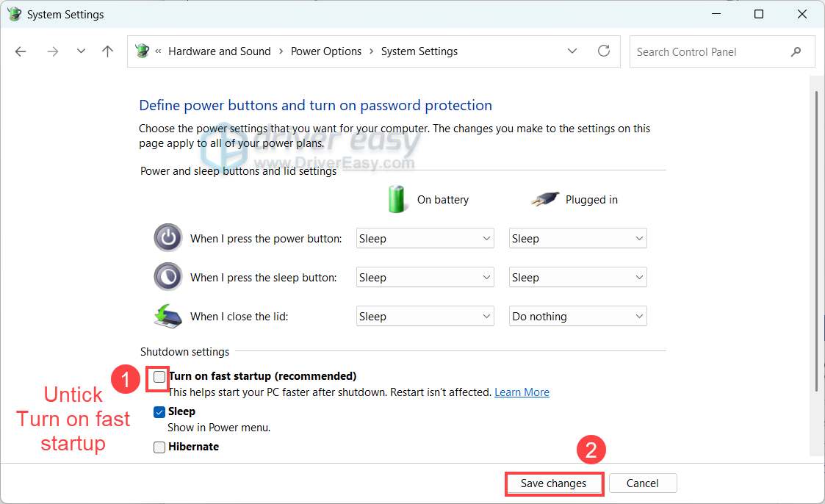This screenshot has width=825, height=504.
Task: Click the sleep button moon icon
Action: [x=168, y=277]
